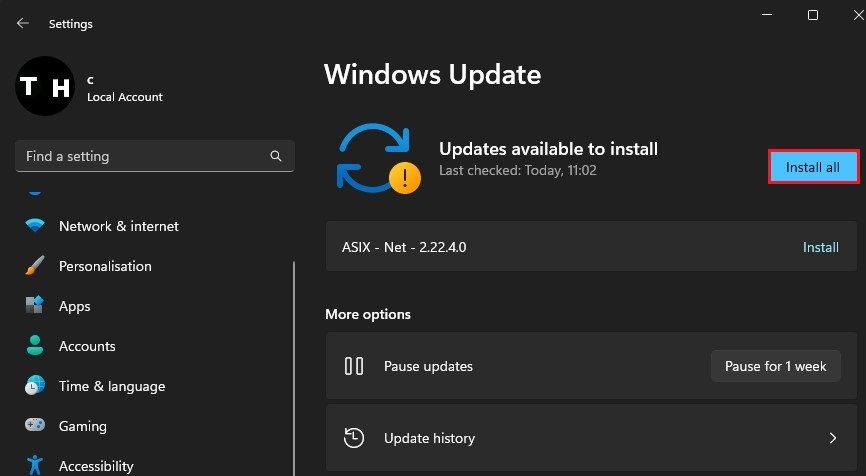This screenshot has width=866, height=476.
Task: Click the search magnifier icon
Action: click(276, 157)
